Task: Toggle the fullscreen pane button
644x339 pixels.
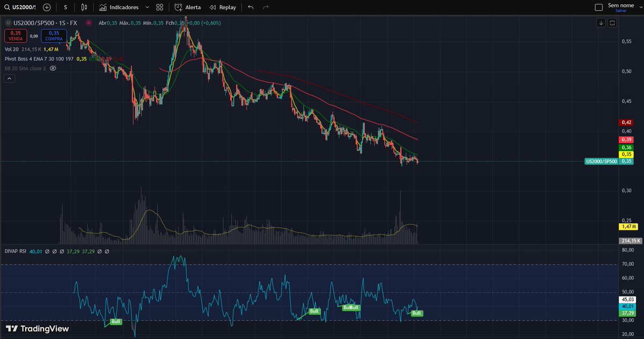Action: point(612,23)
